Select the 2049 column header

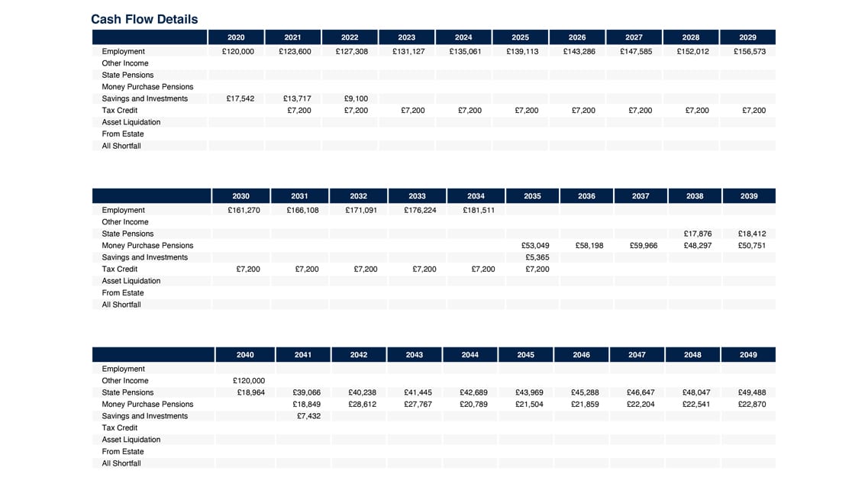coord(748,354)
